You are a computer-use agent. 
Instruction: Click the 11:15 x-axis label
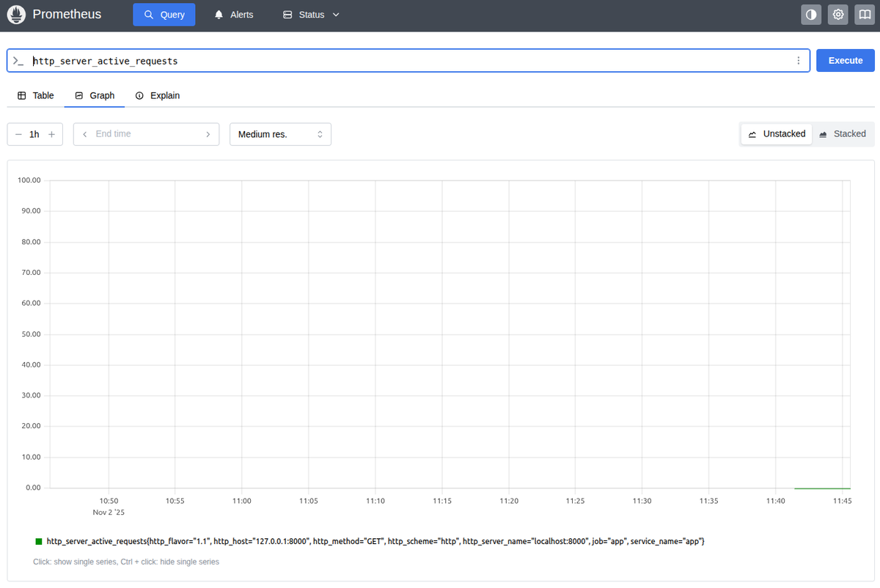coord(442,501)
